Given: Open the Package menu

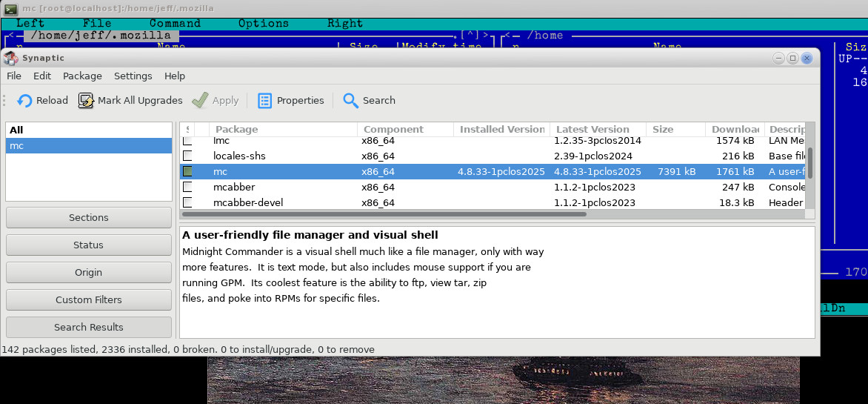Looking at the screenshot, I should pos(82,76).
